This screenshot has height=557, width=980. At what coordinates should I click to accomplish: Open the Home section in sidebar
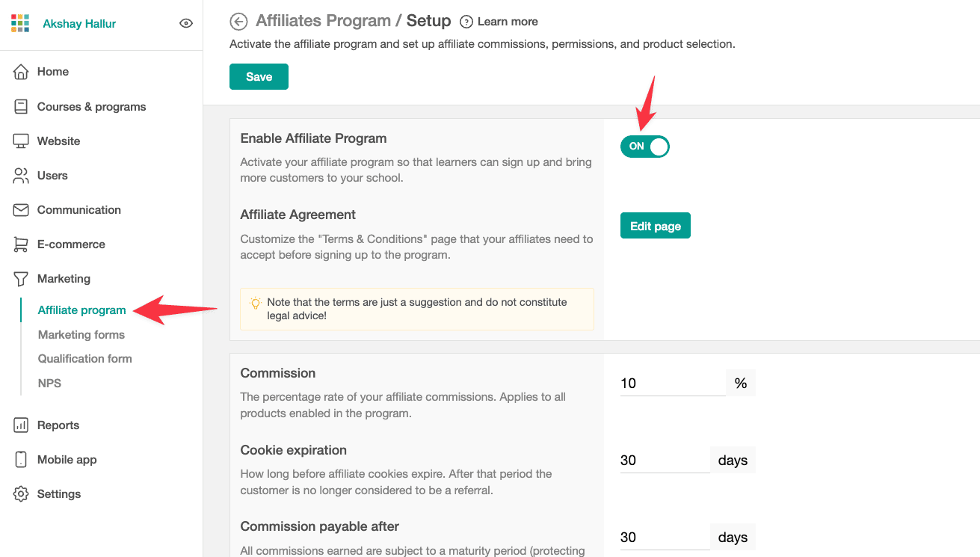point(22,71)
